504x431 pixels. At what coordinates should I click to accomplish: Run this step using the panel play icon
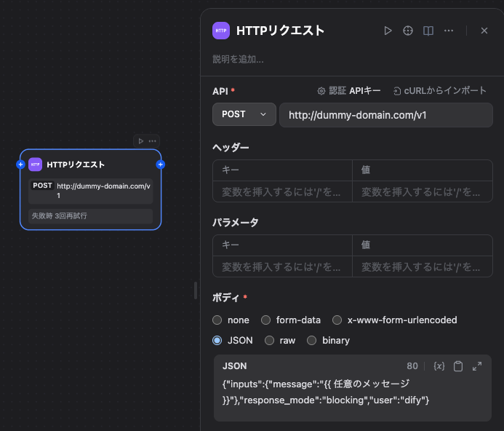(388, 31)
